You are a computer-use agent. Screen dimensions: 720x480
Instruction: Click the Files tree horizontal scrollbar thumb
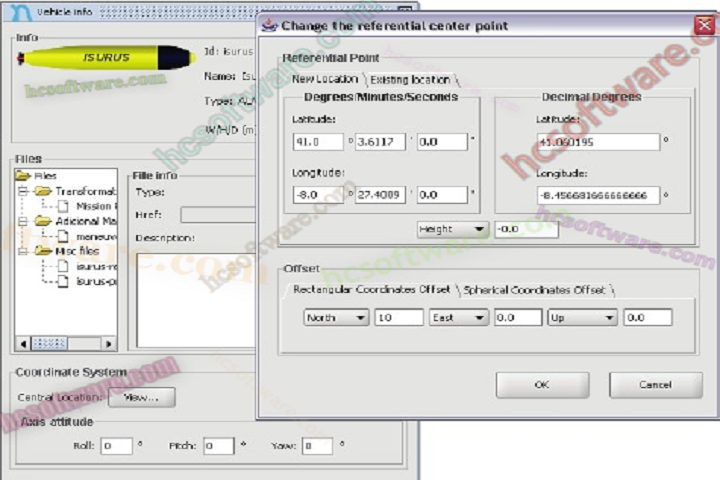click(49, 344)
